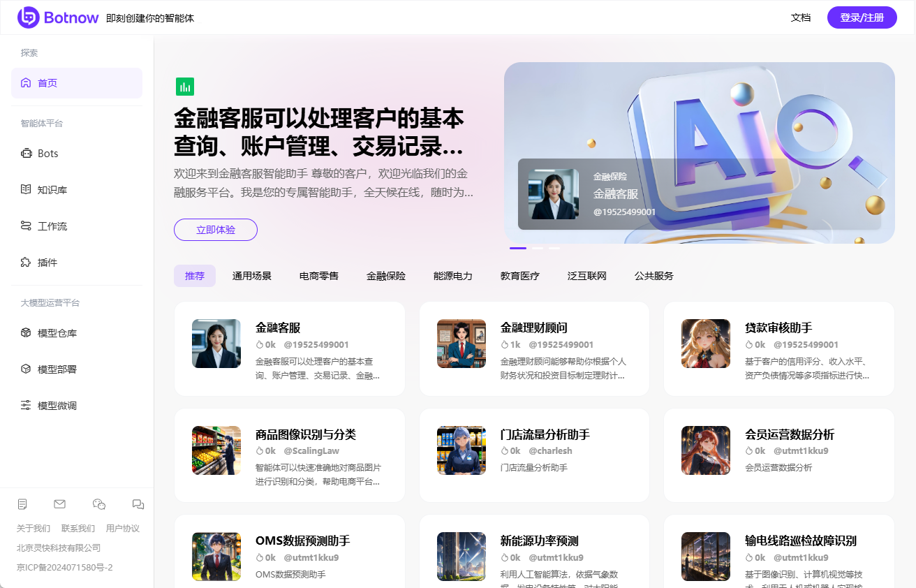Image resolution: width=916 pixels, height=588 pixels.
Task: Go to the third carousel slide indicator
Action: pos(554,248)
